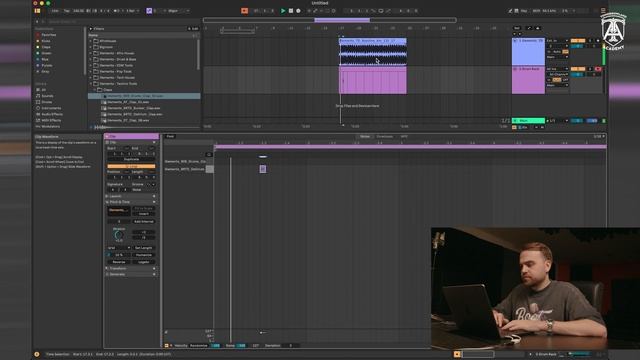Select the purple Drum Rack track header

[528, 80]
